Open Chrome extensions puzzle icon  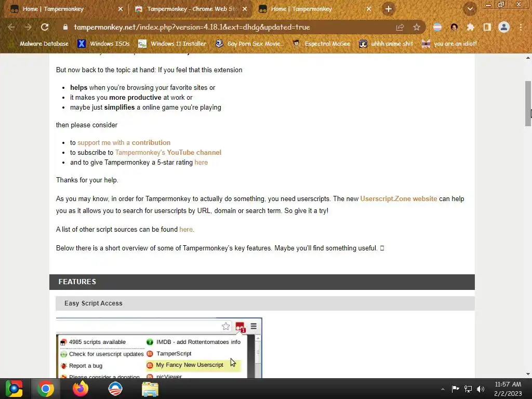470,27
